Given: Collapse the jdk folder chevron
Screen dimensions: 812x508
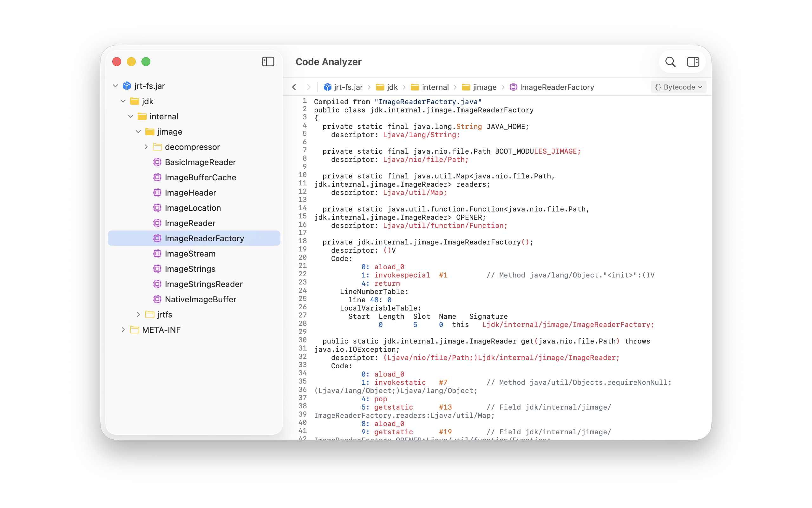Looking at the screenshot, I should click(x=123, y=101).
